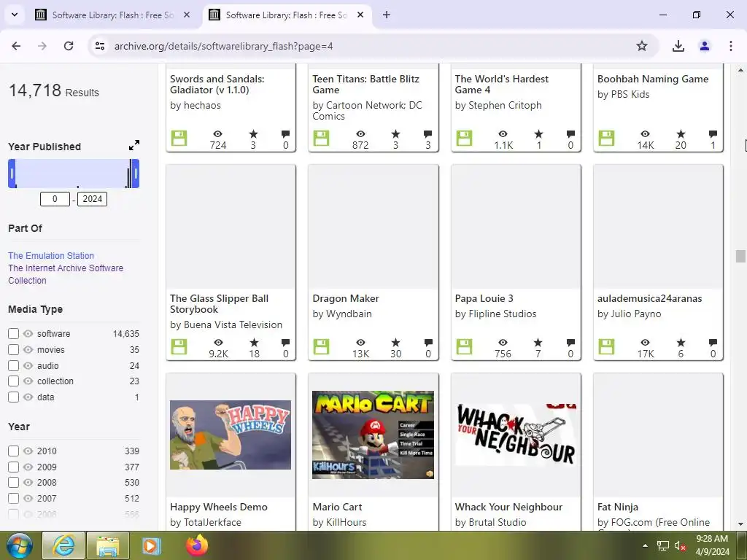
Task: Open the Chrome downloads icon
Action: point(678,46)
